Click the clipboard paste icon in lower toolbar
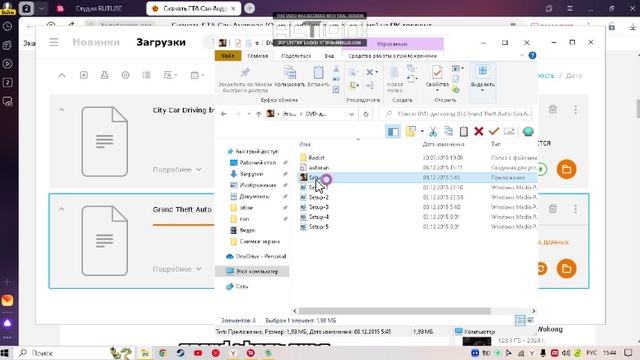 463,131
